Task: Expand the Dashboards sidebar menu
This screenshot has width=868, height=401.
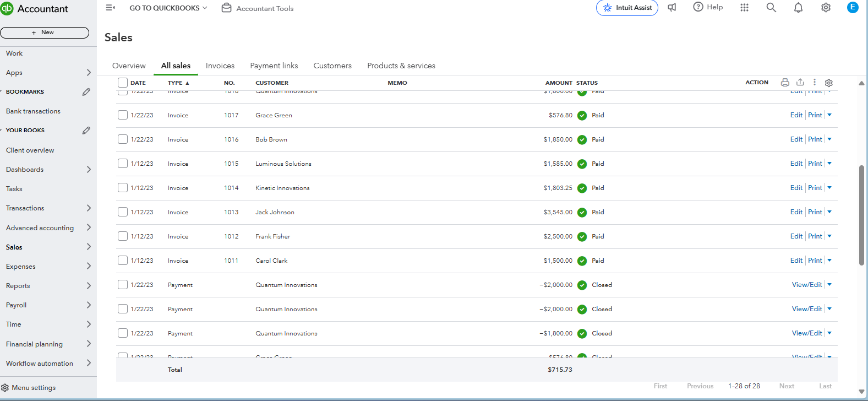Action: point(89,170)
